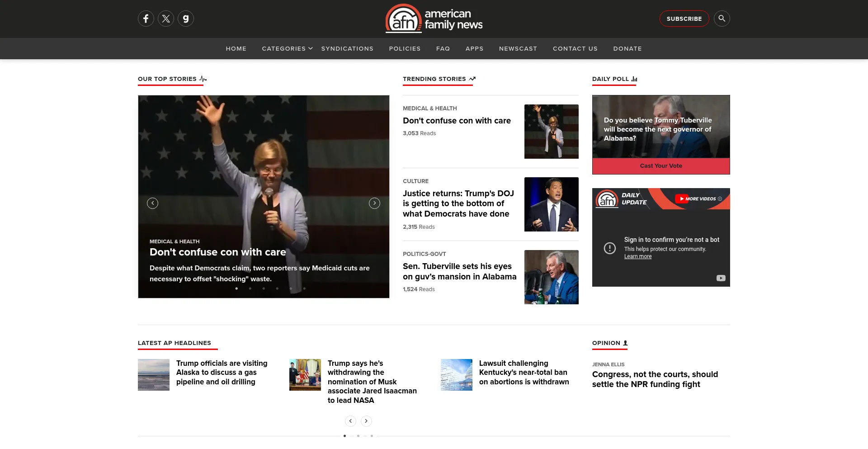Click Tuberville story thumbnail
The width and height of the screenshot is (868, 449).
(552, 277)
